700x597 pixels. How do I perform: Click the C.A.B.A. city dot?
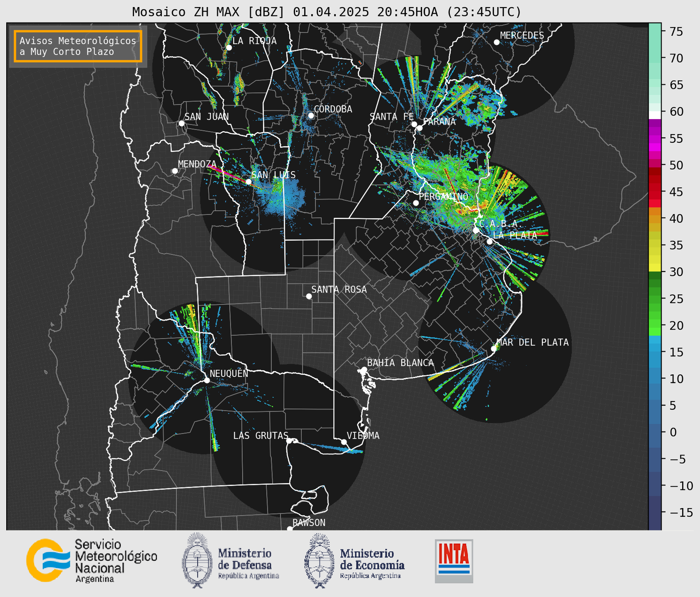coord(476,230)
